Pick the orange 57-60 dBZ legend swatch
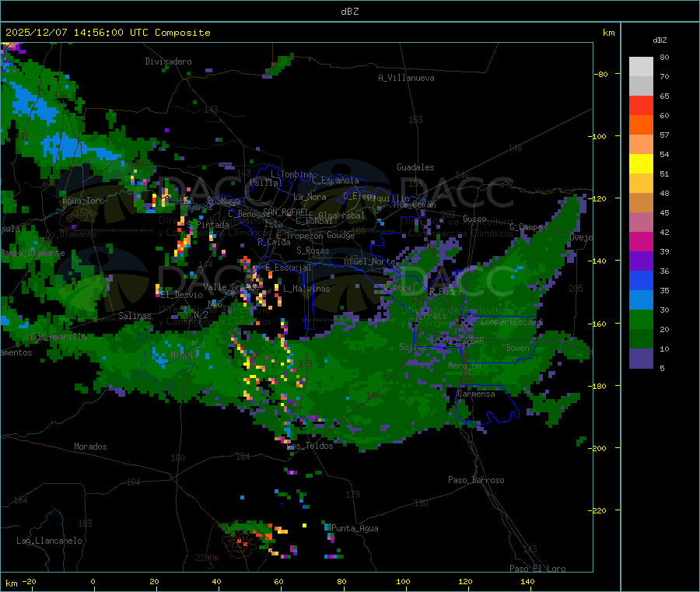700x592 pixels. coord(641,125)
